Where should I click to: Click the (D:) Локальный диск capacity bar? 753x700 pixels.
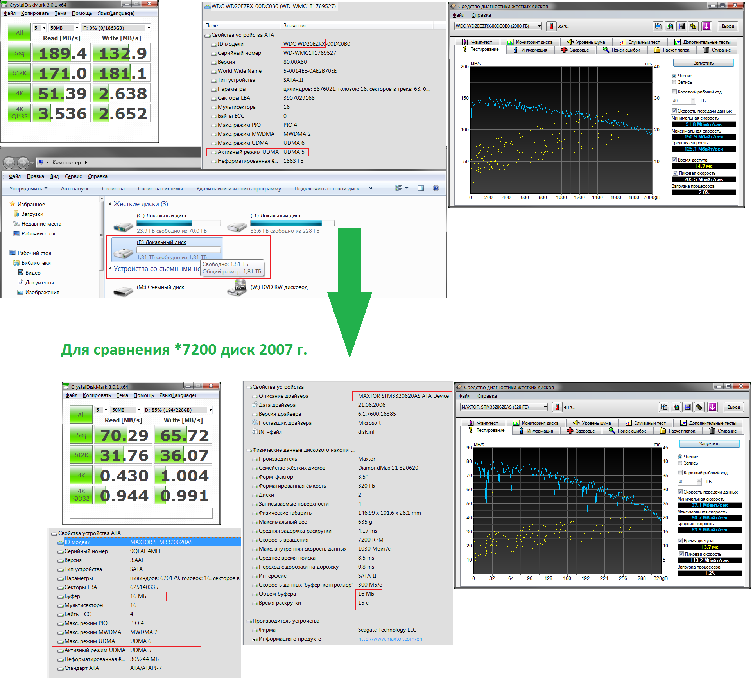[x=292, y=223]
